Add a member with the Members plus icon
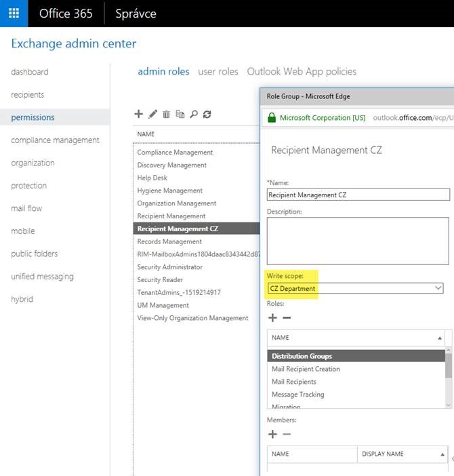The width and height of the screenshot is (454, 476). (x=272, y=434)
